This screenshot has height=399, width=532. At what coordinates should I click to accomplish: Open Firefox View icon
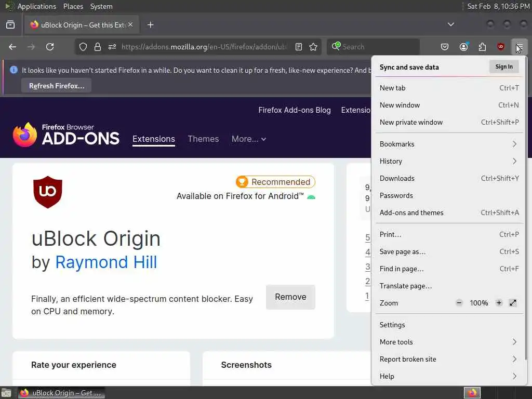click(10, 25)
